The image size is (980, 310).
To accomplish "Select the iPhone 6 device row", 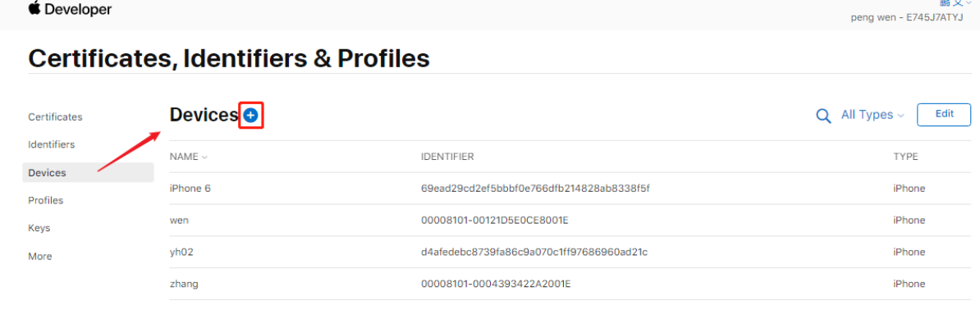I will (x=570, y=189).
